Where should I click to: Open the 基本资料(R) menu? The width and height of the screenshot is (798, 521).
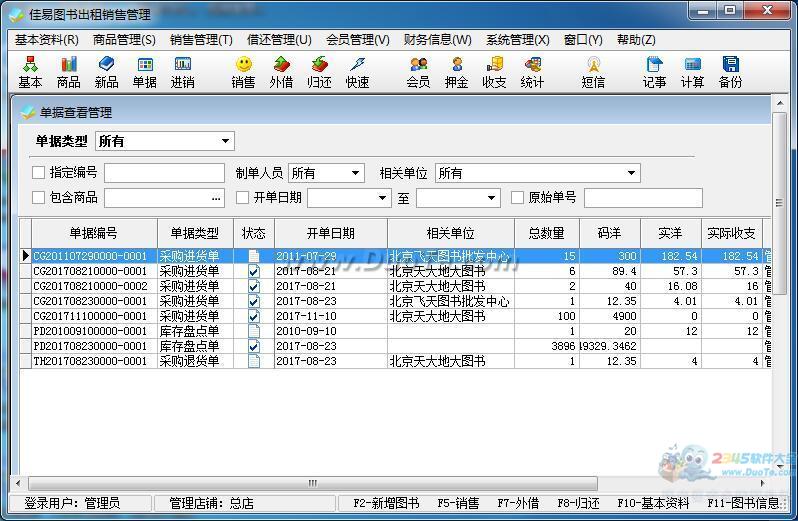(47, 40)
